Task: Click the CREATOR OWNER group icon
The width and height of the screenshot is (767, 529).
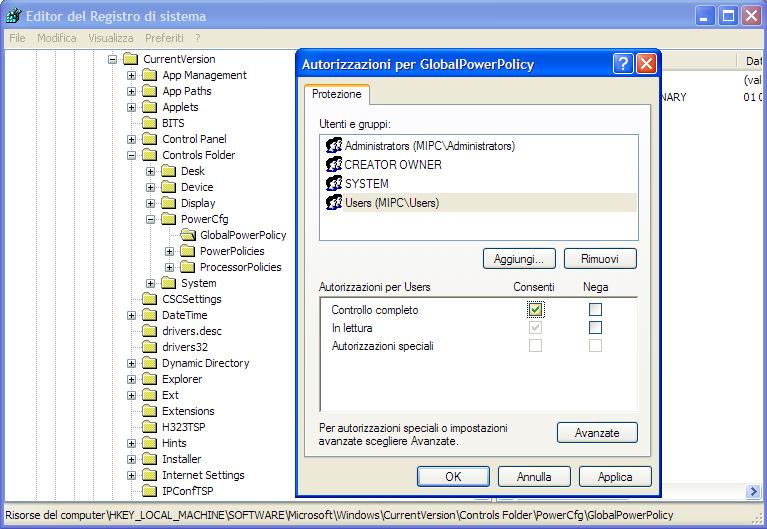Action: click(x=334, y=164)
